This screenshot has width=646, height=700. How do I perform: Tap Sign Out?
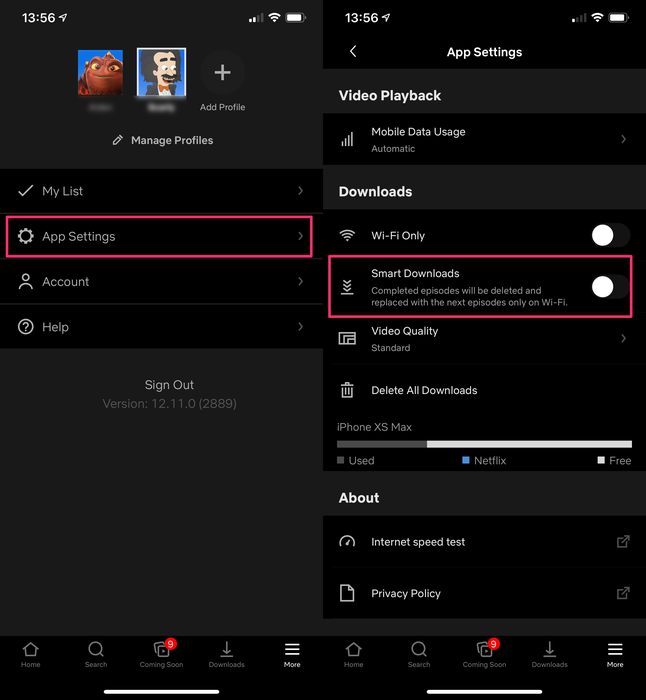coord(169,385)
